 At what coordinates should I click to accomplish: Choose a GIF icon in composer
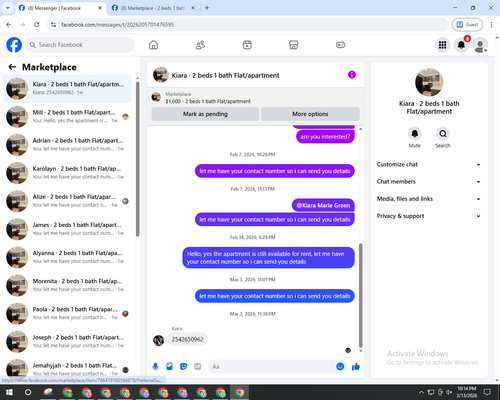click(x=197, y=367)
